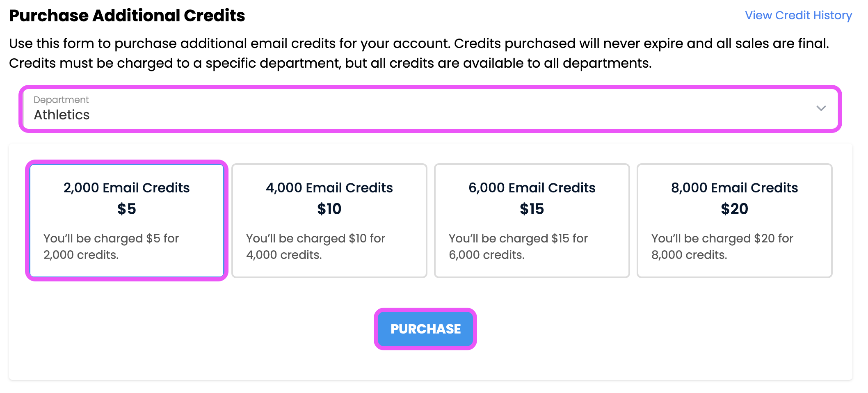Click the $5 price label
The image size is (868, 393).
pos(126,209)
